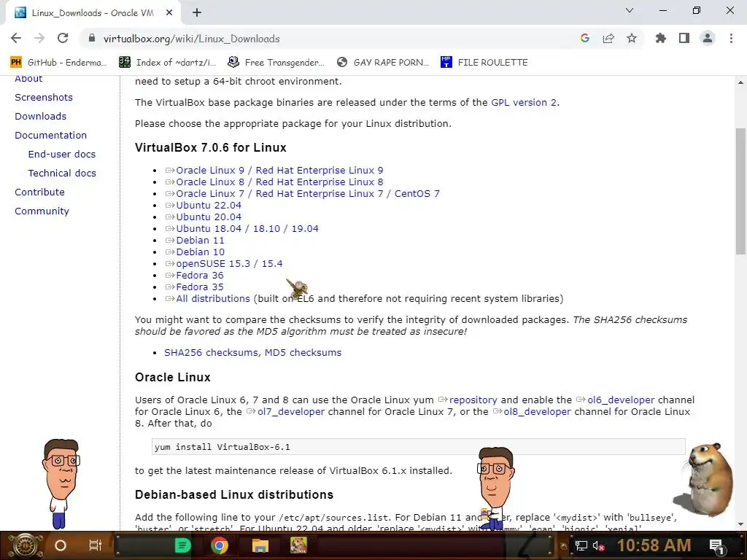
Task: Open a new browser tab
Action: pyautogui.click(x=197, y=13)
